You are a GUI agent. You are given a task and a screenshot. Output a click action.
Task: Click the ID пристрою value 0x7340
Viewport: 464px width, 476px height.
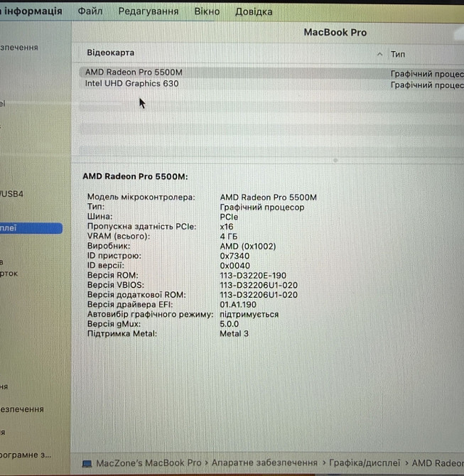pyautogui.click(x=234, y=256)
